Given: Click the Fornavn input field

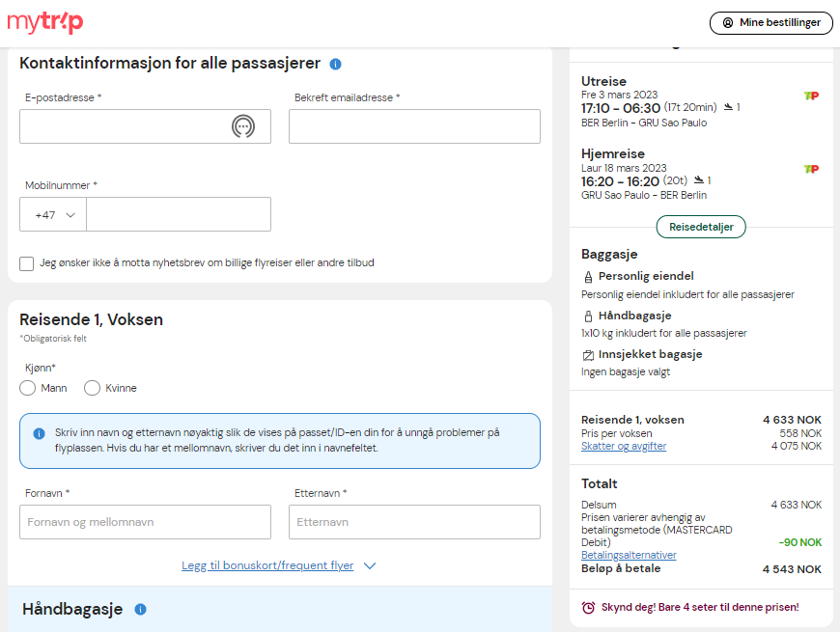Looking at the screenshot, I should (x=145, y=522).
